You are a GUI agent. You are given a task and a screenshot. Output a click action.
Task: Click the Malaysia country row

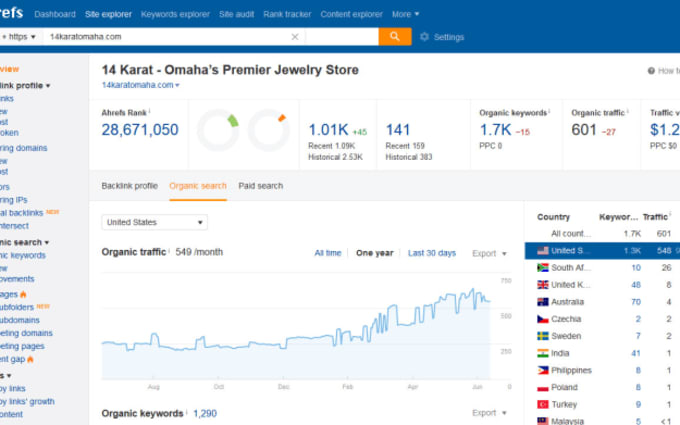[x=602, y=421]
